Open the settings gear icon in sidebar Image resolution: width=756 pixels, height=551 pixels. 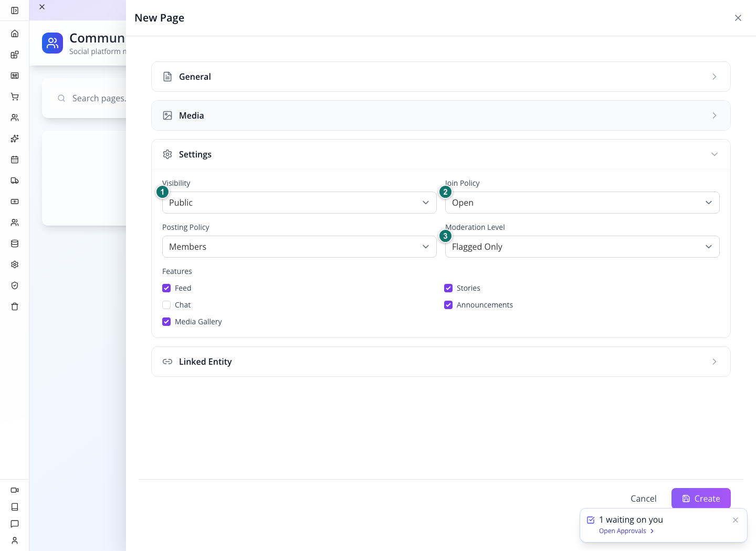click(15, 264)
